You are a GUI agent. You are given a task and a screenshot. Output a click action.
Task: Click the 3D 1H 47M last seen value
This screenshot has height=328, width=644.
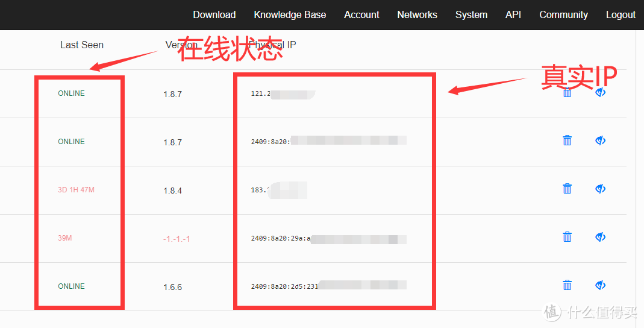coord(76,190)
